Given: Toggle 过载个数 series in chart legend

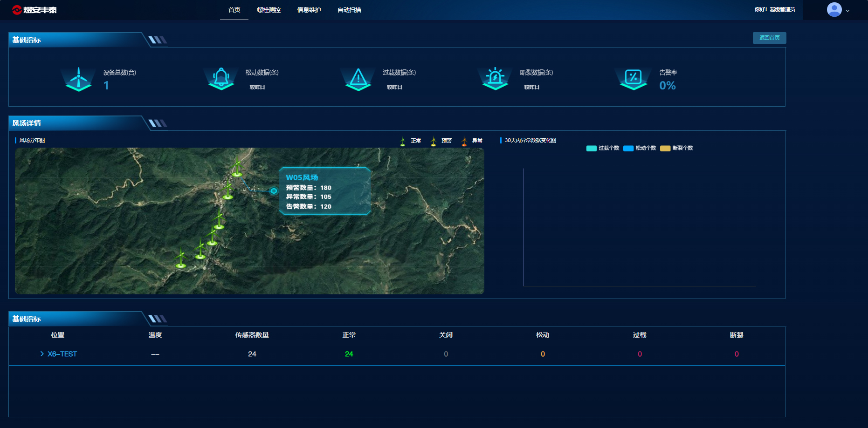Looking at the screenshot, I should click(603, 148).
